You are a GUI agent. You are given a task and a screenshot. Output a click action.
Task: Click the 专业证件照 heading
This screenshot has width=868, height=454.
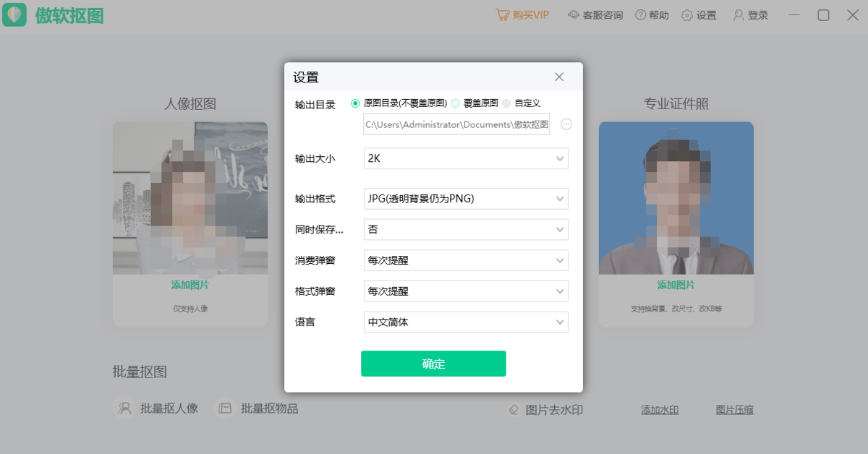[x=676, y=104]
